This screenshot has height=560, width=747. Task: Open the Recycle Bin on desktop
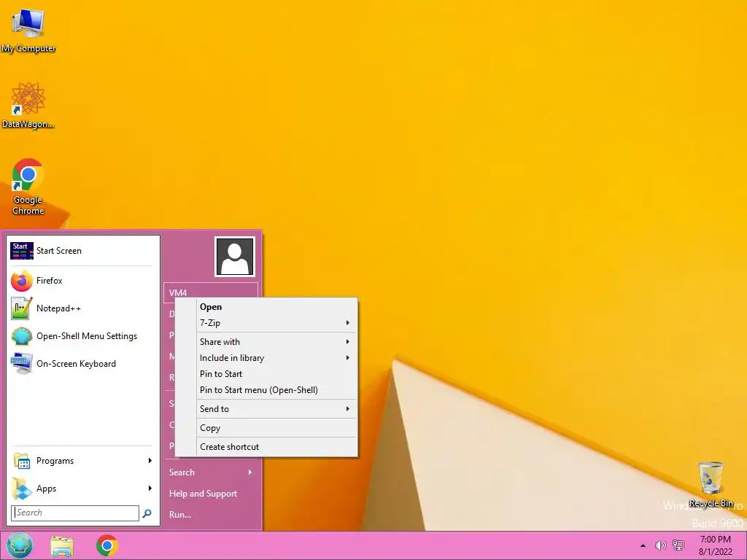click(711, 484)
